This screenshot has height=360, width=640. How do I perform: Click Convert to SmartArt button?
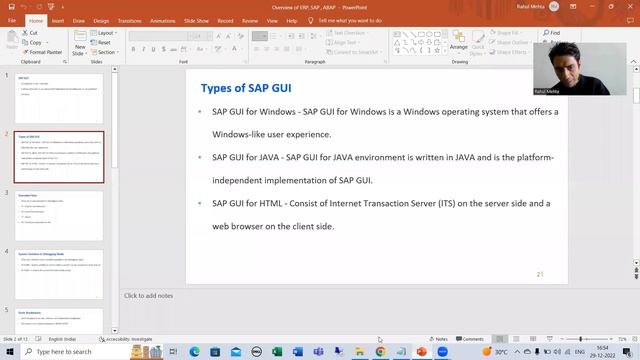point(354,52)
